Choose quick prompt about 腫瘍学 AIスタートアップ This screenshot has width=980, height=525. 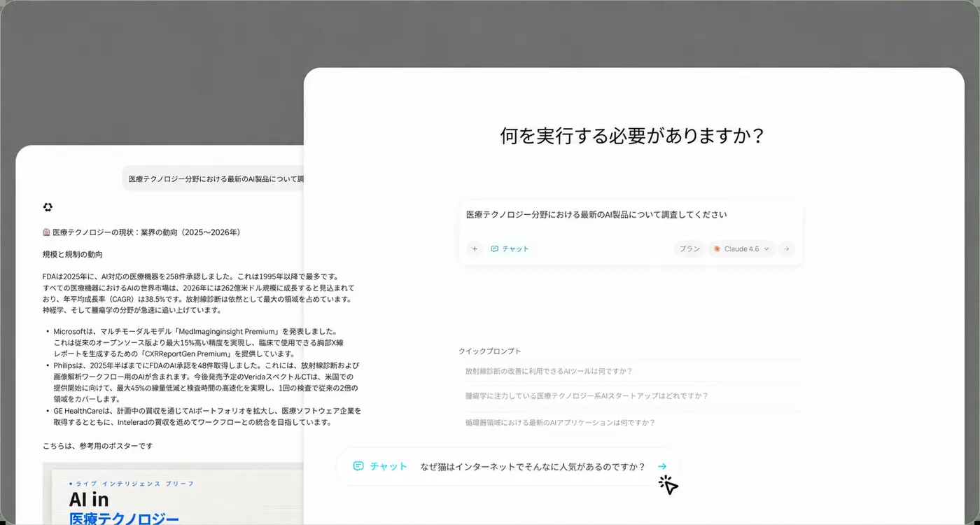pyautogui.click(x=587, y=395)
